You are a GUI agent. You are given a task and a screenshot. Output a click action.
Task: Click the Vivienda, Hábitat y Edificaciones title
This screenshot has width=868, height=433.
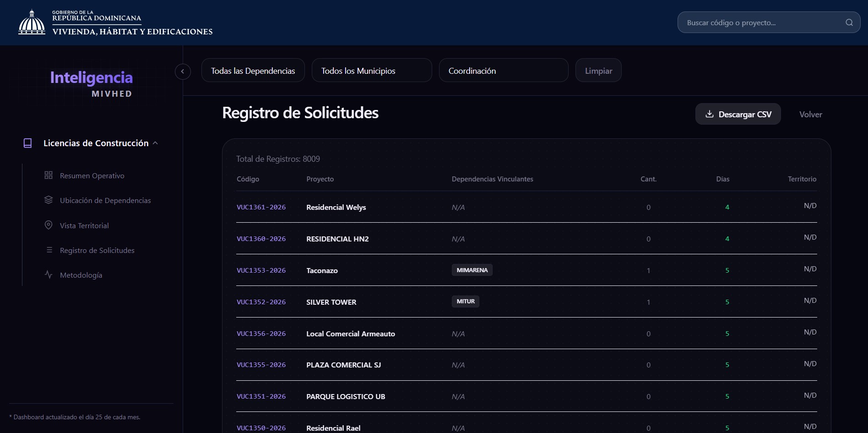point(132,32)
